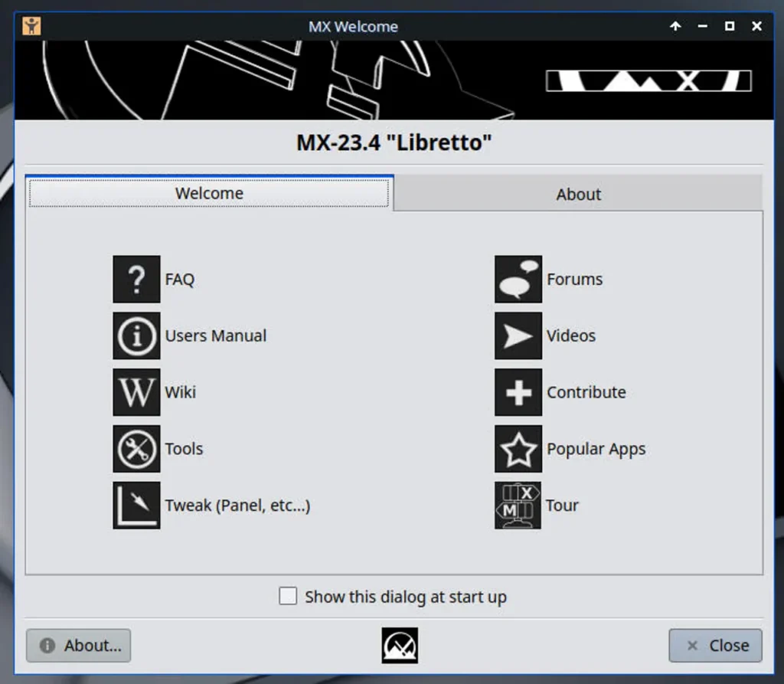Screen dimensions: 784x684
Task: Close window with title bar X
Action: (756, 26)
